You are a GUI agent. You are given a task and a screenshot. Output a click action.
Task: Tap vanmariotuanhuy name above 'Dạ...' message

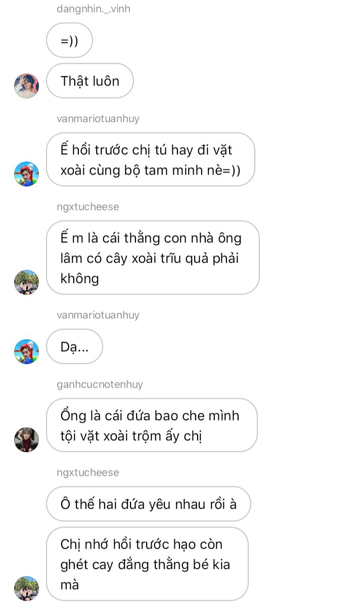(98, 315)
